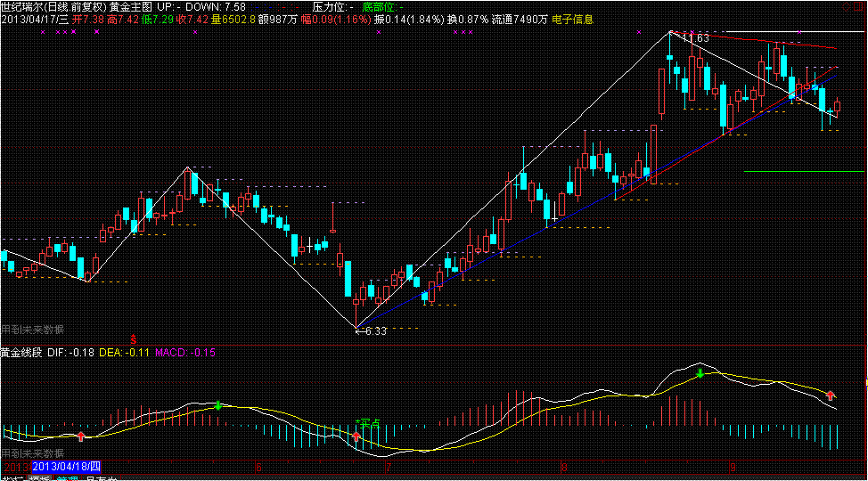Image resolution: width=868 pixels, height=481 pixels.
Task: Click the 压力位 resistance label
Action: tap(328, 6)
